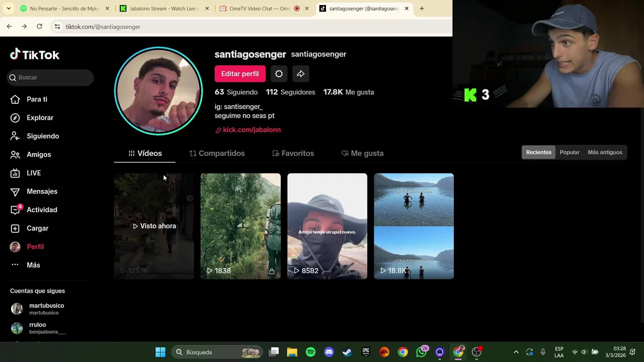Image resolution: width=644 pixels, height=362 pixels.
Task: Open the Amigos section
Action: click(x=31, y=154)
